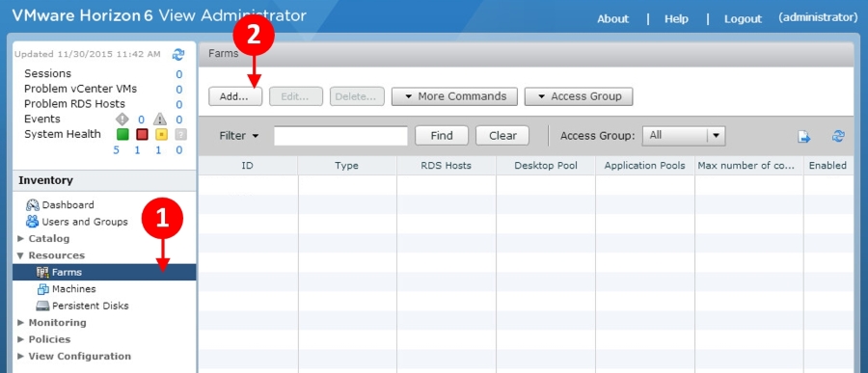Refresh the status panel with the update icon
The width and height of the screenshot is (868, 373).
coord(178,54)
